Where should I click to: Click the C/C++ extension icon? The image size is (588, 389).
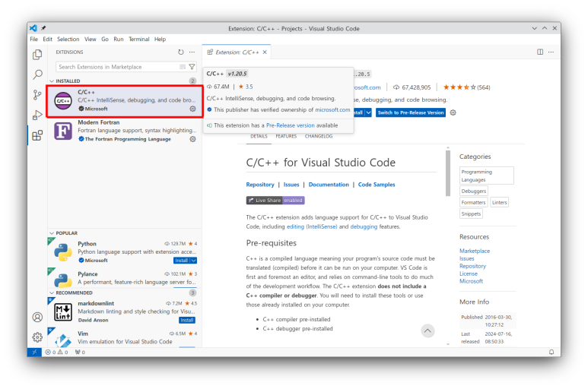pos(63,101)
